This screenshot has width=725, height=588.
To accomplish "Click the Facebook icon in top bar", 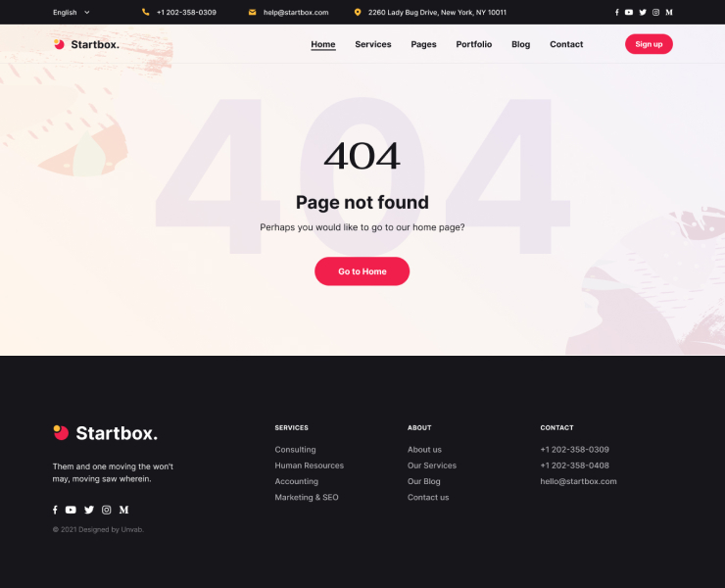I will (617, 13).
